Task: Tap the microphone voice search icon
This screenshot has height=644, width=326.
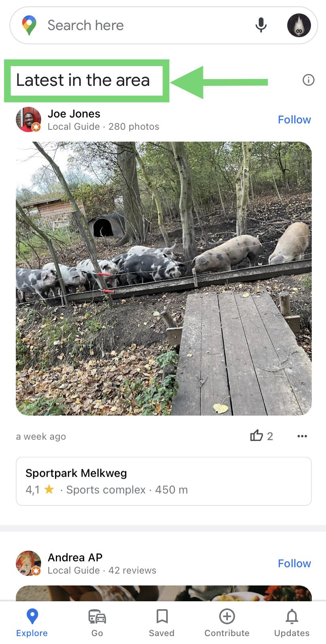Action: [x=261, y=25]
